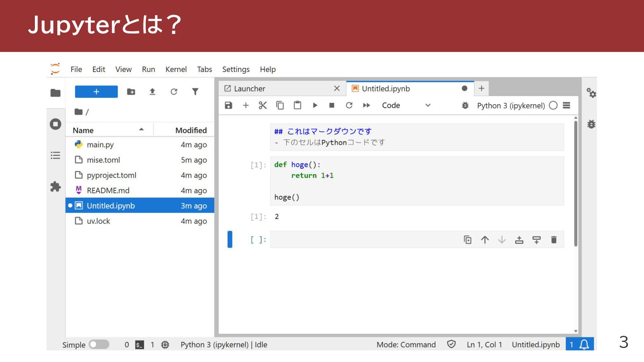644x362 pixels.
Task: Open Property Inspector gears in right sidebar
Action: tap(591, 93)
